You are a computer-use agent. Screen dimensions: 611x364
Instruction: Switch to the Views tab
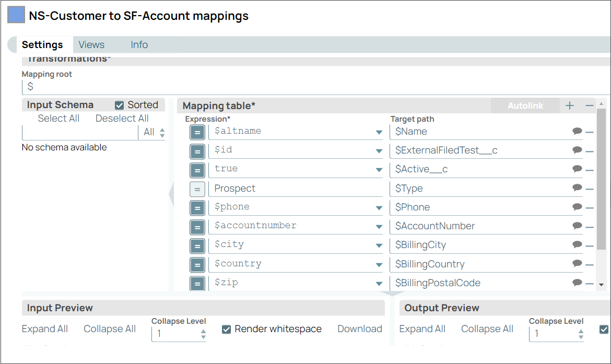pyautogui.click(x=91, y=44)
